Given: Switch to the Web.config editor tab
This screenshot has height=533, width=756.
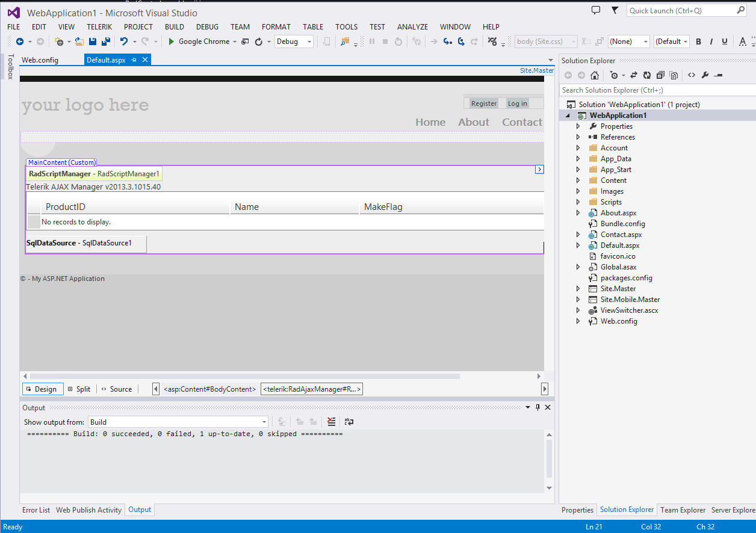Looking at the screenshot, I should point(40,60).
